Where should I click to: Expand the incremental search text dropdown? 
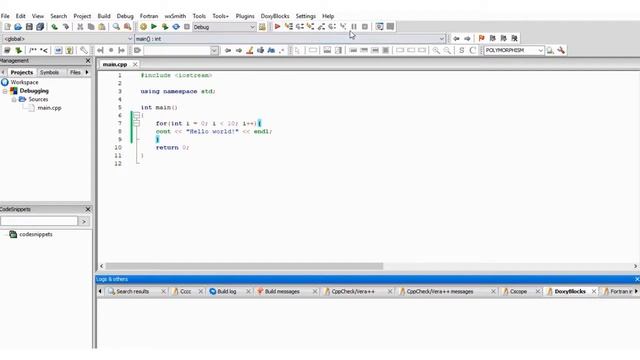(214, 51)
